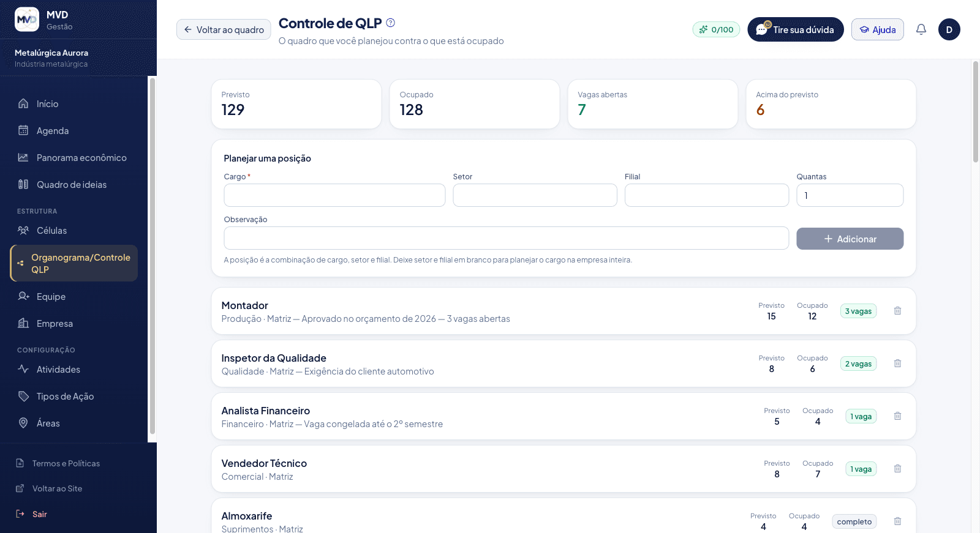The image size is (980, 533).
Task: Click the MVD logo in sidebar
Action: point(27,20)
